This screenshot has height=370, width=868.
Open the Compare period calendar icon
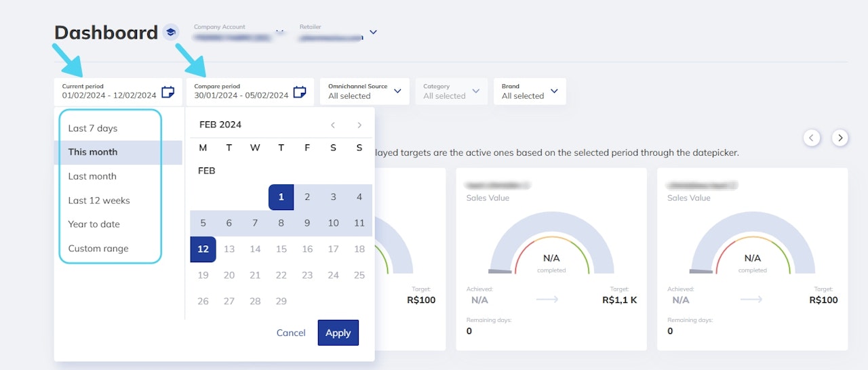point(300,91)
